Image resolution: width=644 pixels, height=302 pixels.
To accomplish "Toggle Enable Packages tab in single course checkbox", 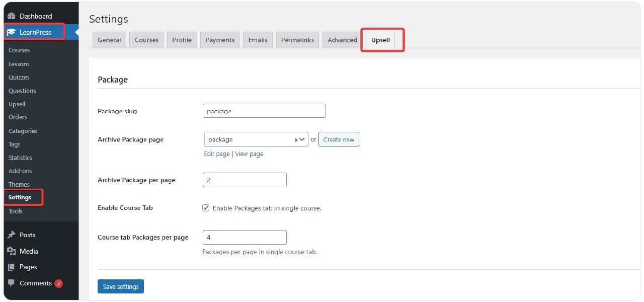I will tap(206, 208).
